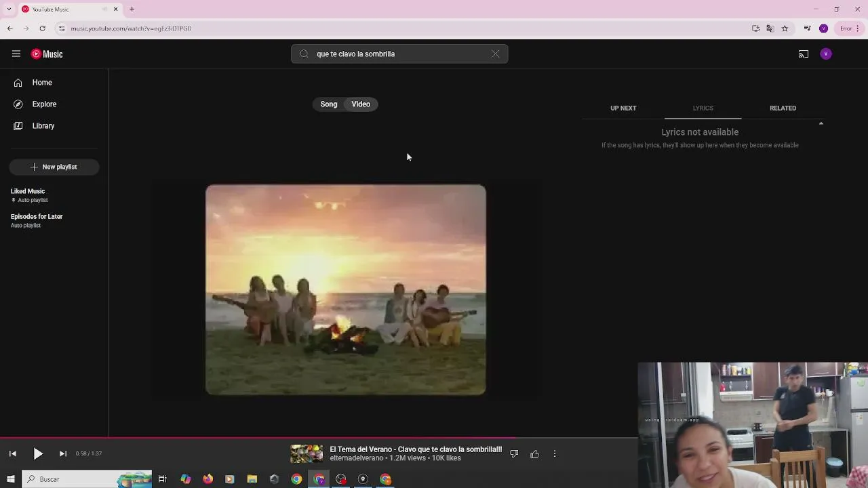The width and height of the screenshot is (868, 488).
Task: Open the UP NEXT tab
Action: click(x=623, y=108)
